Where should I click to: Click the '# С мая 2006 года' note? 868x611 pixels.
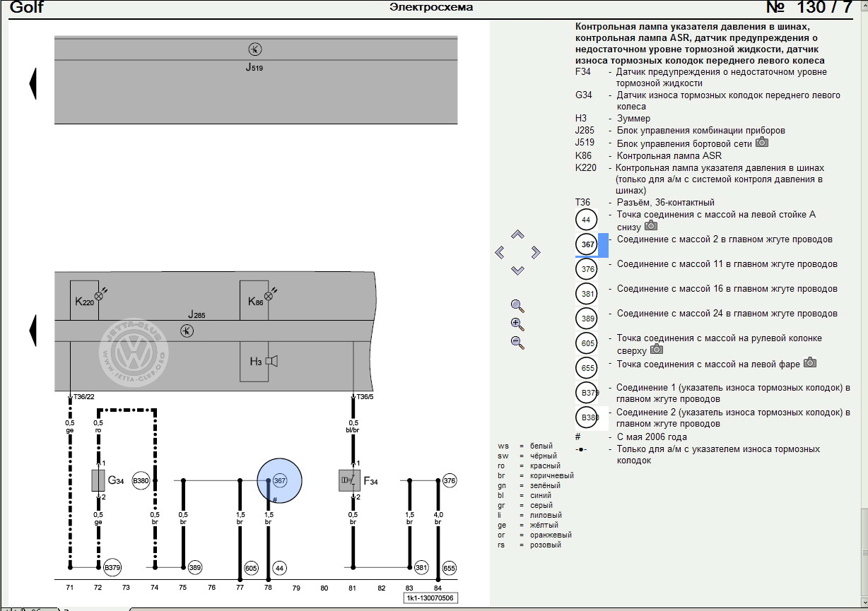coord(631,437)
